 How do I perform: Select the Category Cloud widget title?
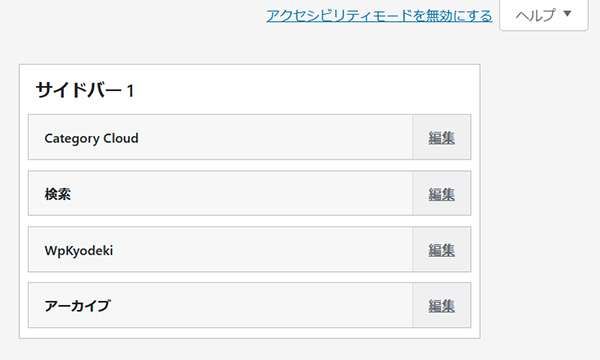[x=91, y=138]
